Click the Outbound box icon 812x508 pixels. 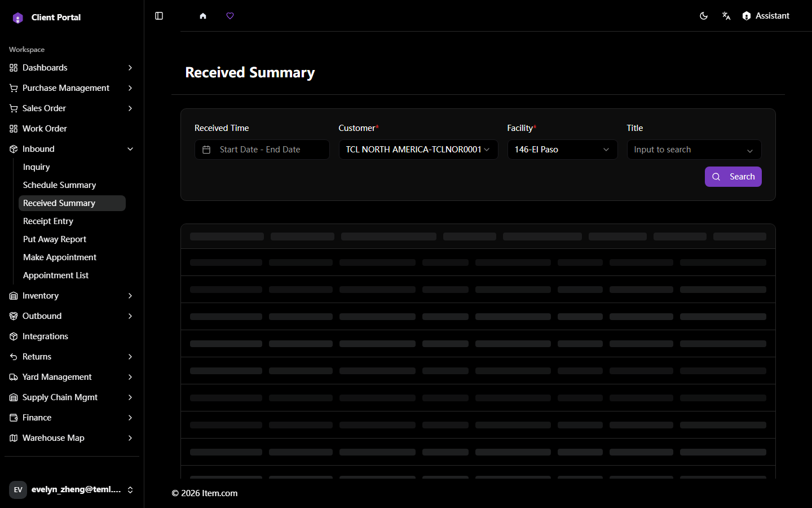(14, 316)
